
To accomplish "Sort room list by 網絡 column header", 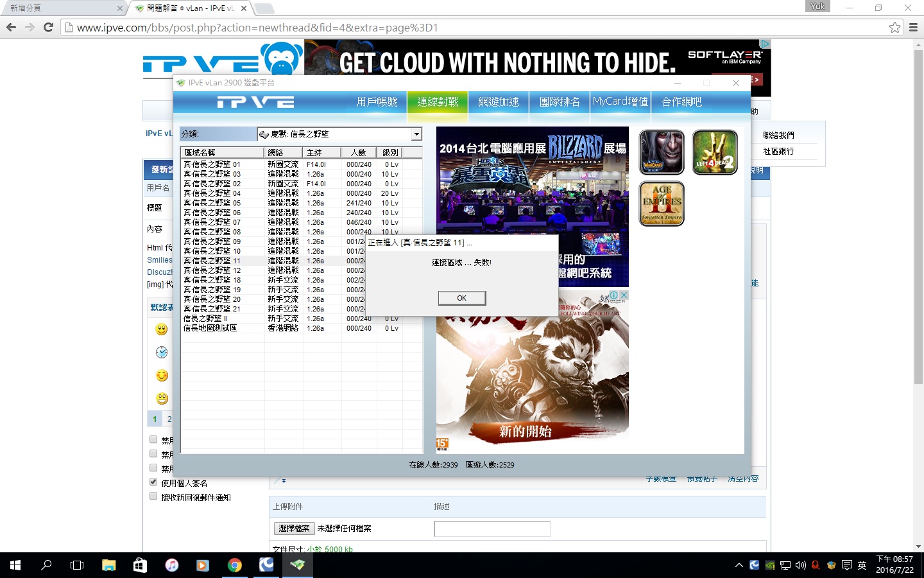I will [x=284, y=153].
